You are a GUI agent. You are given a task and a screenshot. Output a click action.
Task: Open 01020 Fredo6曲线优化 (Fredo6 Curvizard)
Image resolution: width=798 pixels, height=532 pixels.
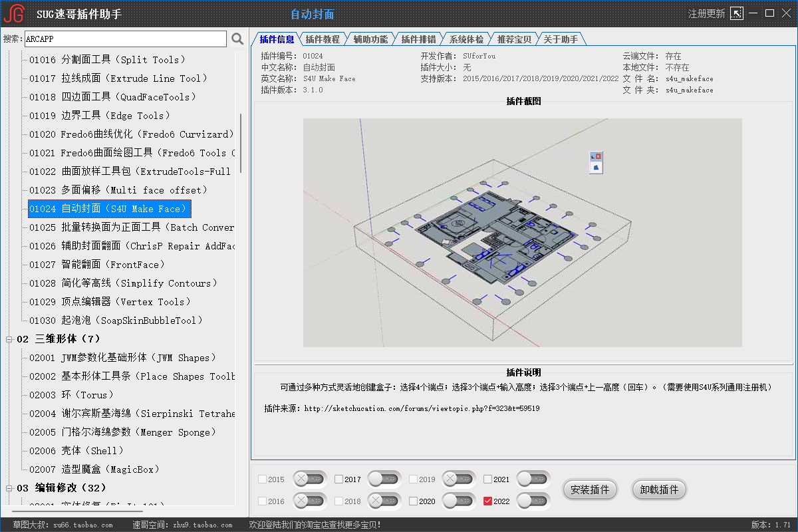[132, 134]
